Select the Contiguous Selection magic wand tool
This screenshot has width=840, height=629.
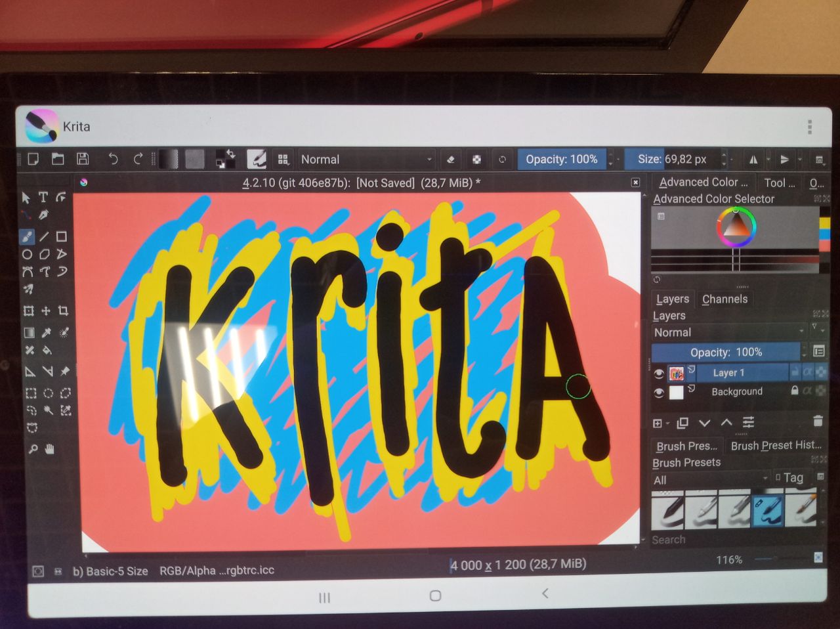tap(49, 410)
